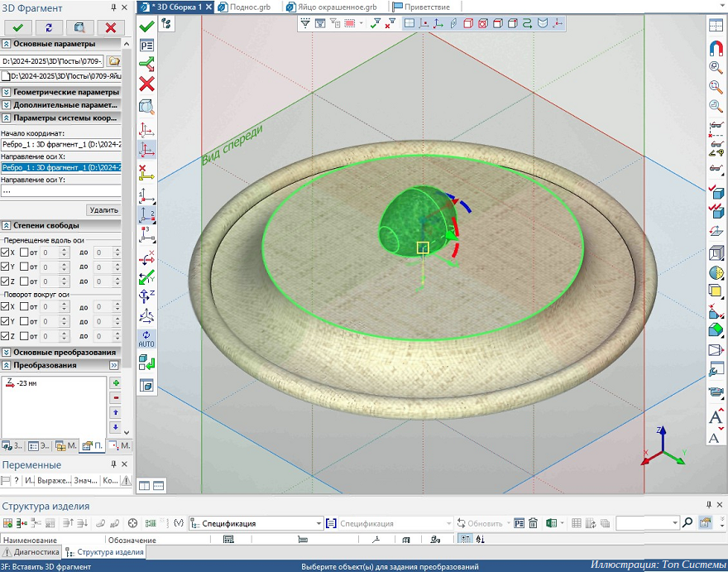Open the fragment file browse folder icon
Viewport: 728px width, 572px height.
(x=114, y=61)
